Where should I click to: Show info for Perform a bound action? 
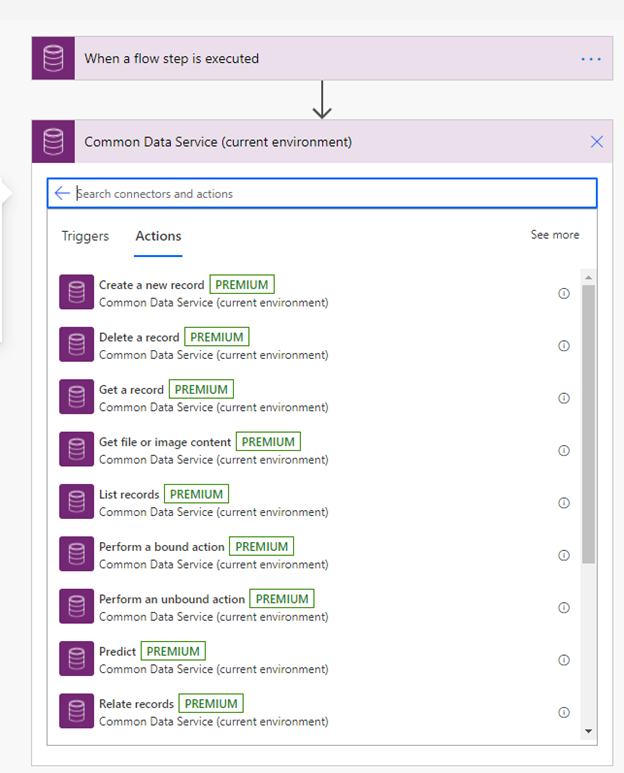click(x=564, y=555)
